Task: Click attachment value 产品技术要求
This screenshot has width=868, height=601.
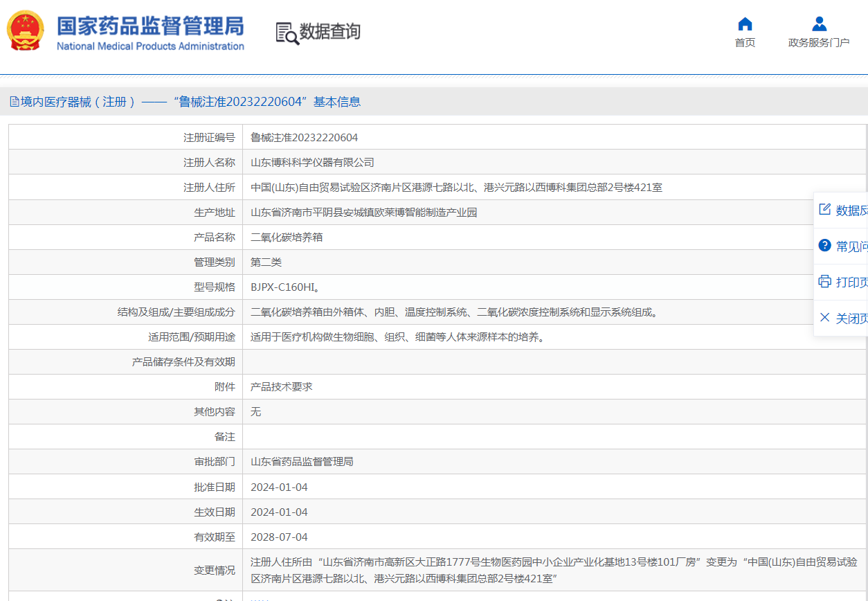Action: [x=282, y=387]
